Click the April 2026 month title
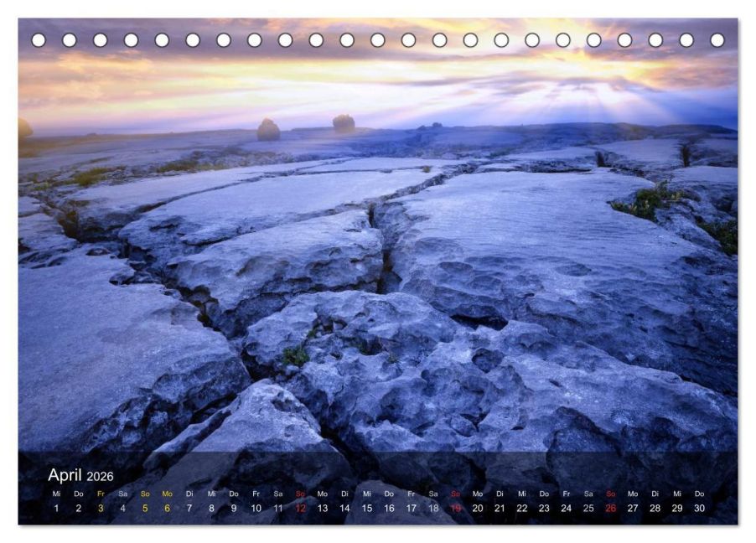Image resolution: width=756 pixels, height=543 pixels. click(x=80, y=475)
